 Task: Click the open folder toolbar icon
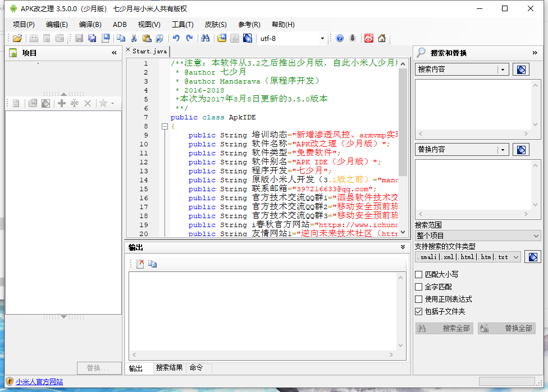(x=17, y=38)
